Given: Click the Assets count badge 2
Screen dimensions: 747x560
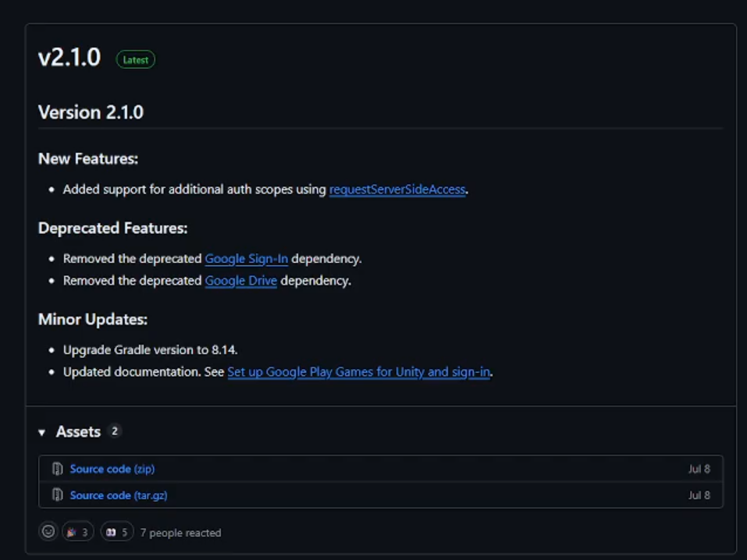Looking at the screenshot, I should pyautogui.click(x=114, y=431).
